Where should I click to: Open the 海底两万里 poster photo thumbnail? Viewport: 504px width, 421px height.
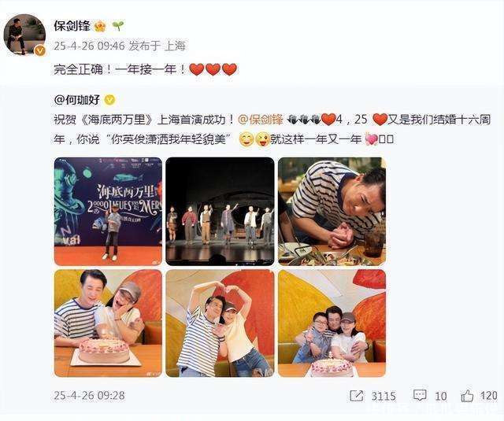108,212
